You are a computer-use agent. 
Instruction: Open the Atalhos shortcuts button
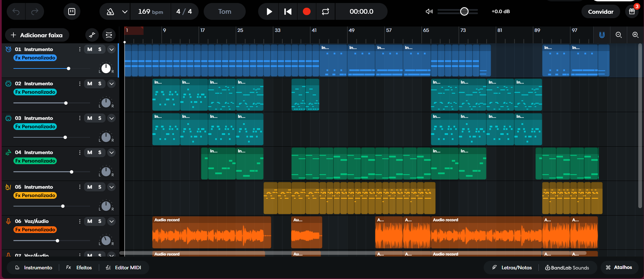619,268
